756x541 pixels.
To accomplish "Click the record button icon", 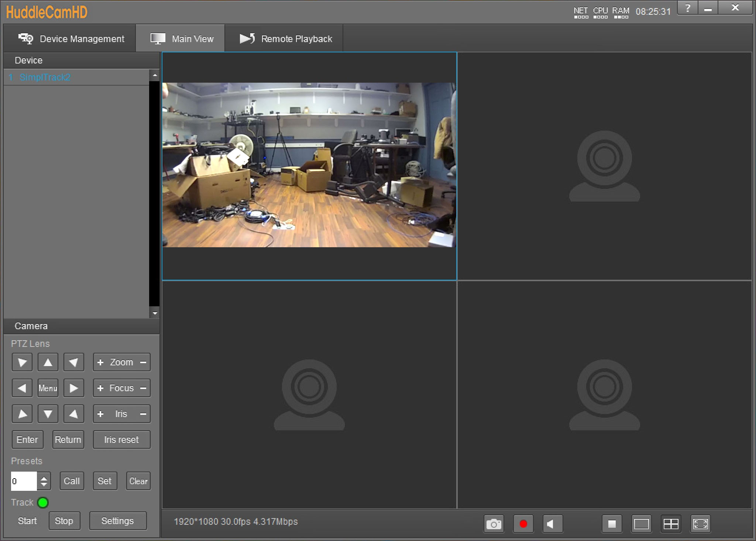I will point(523,522).
